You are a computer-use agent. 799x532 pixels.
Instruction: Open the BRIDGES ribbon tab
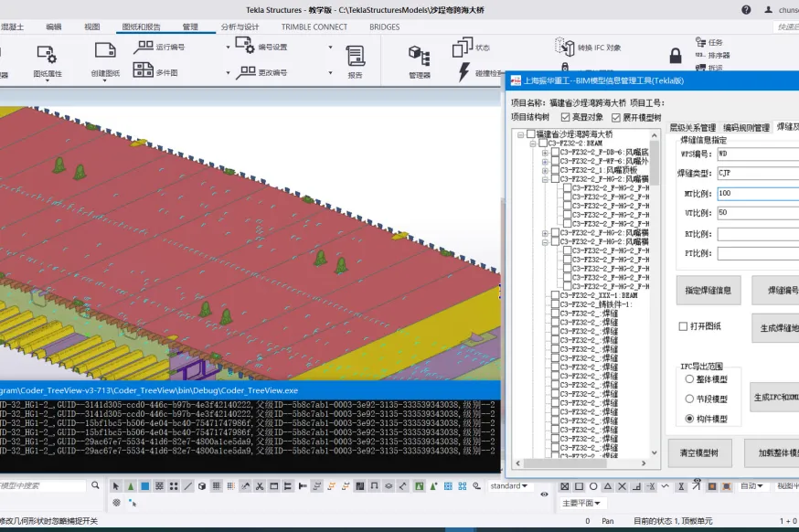(x=384, y=27)
